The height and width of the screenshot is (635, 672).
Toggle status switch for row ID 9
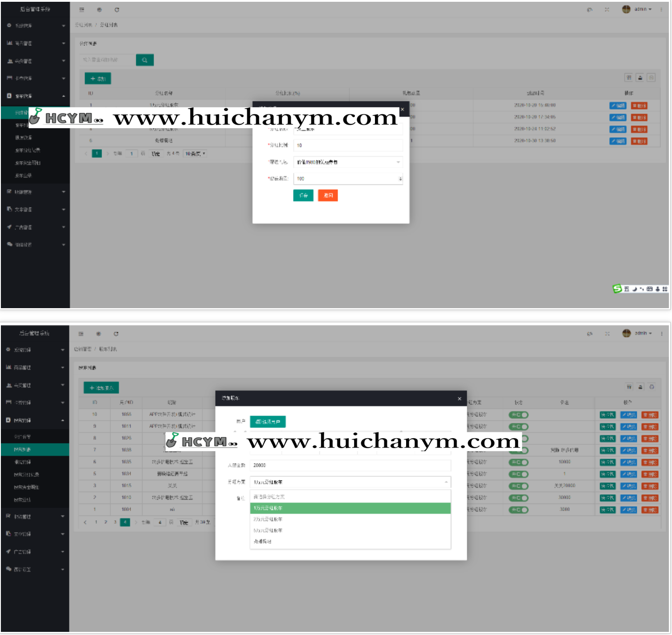518,427
